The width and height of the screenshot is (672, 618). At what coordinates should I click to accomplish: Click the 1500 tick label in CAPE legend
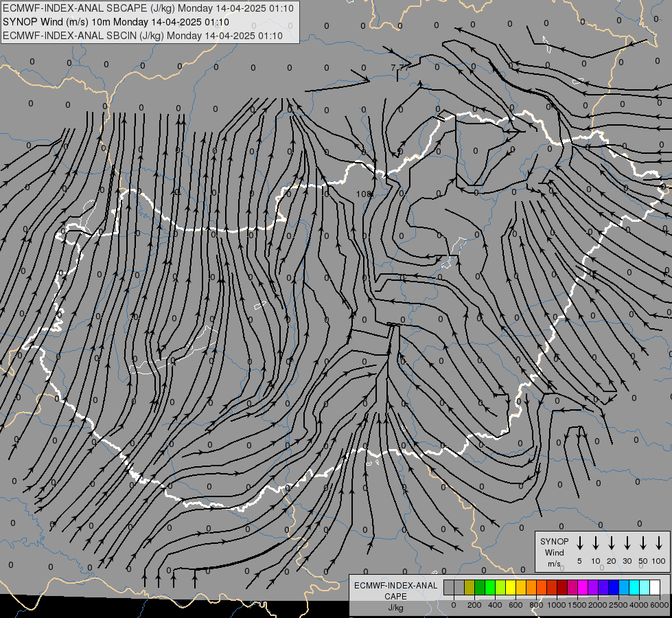point(577,605)
